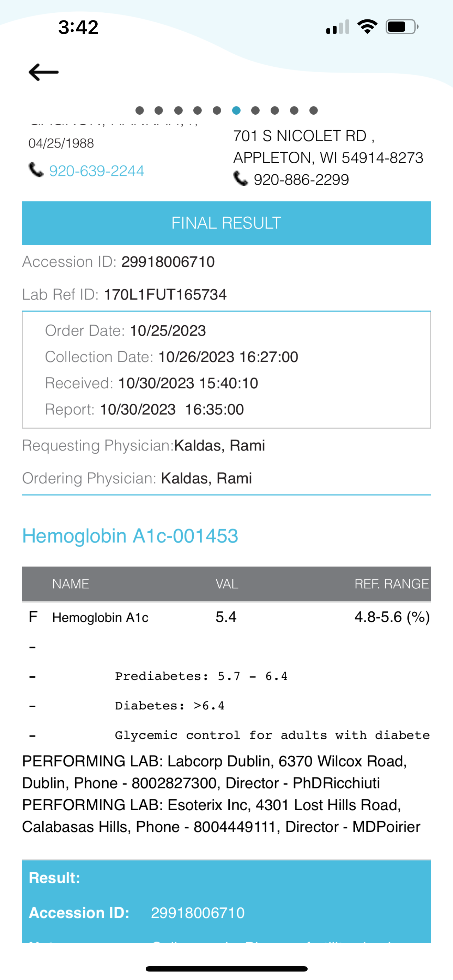The image size is (453, 980).
Task: Tap phone icon beside 920-639-2244
Action: pos(36,170)
